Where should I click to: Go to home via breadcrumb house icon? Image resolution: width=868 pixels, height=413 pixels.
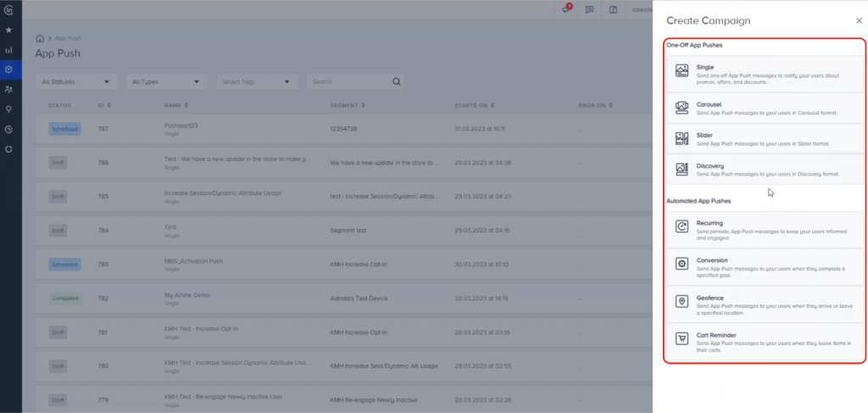click(39, 38)
